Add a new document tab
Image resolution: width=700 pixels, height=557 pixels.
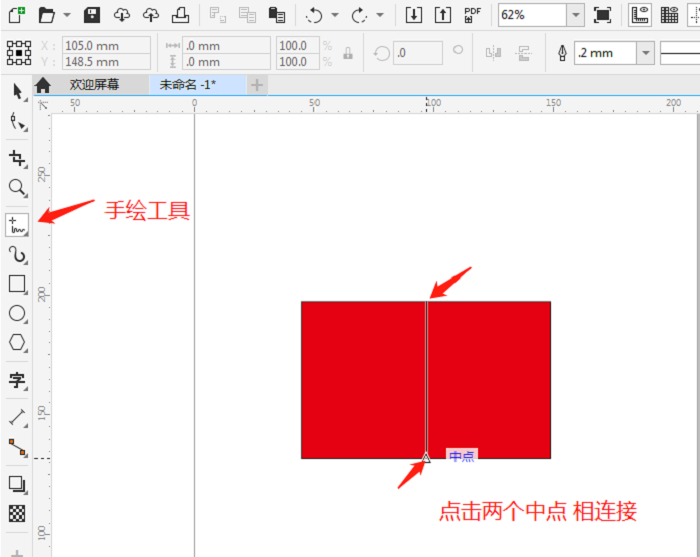tap(257, 85)
